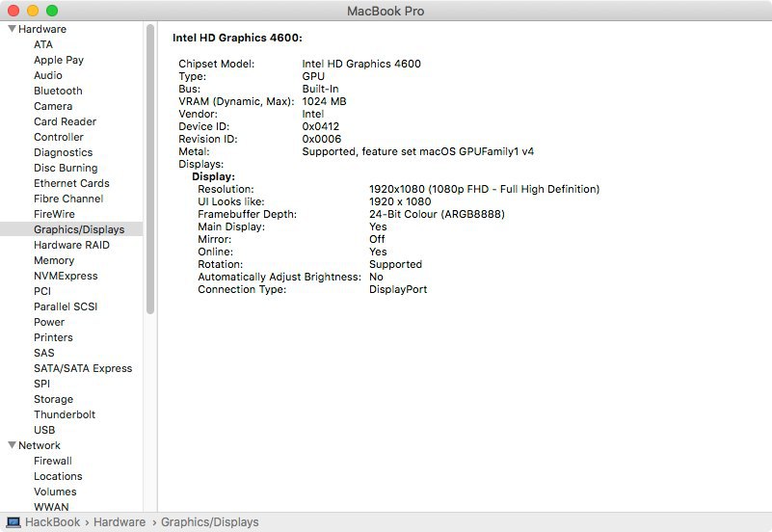Click the Mirror Off value
The width and height of the screenshot is (772, 532).
pos(377,239)
